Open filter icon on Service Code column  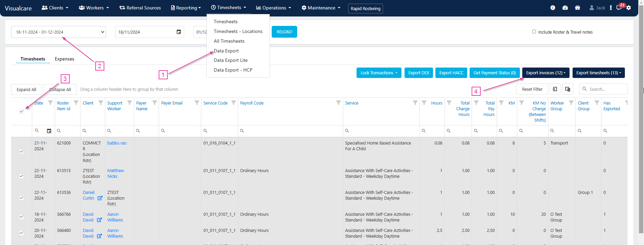tap(233, 103)
